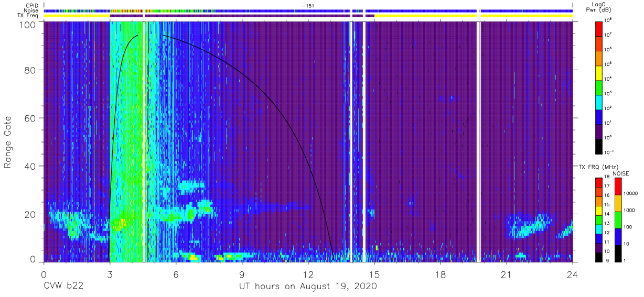Select the "CVW b22" label at the bottom left
This screenshot has height=297, width=644.
(x=63, y=287)
